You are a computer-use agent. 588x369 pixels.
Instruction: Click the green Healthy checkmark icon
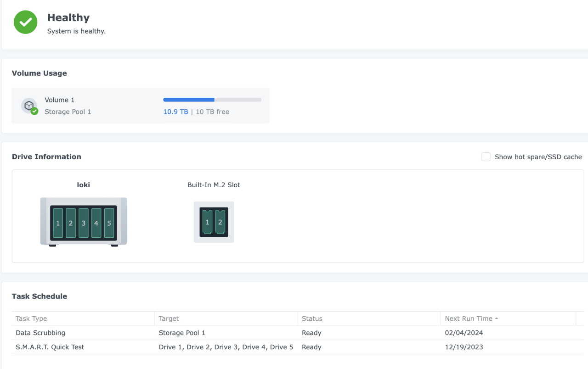click(26, 22)
